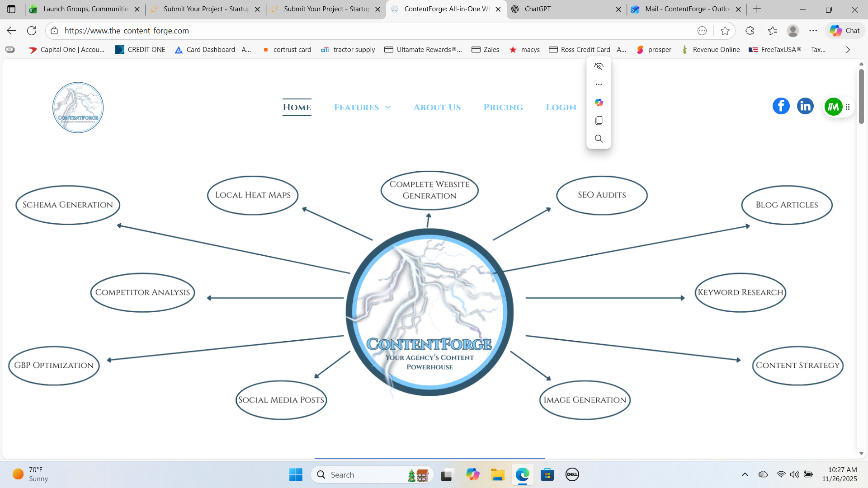This screenshot has width=868, height=488.
Task: Open the Features nav menu
Action: 356,108
